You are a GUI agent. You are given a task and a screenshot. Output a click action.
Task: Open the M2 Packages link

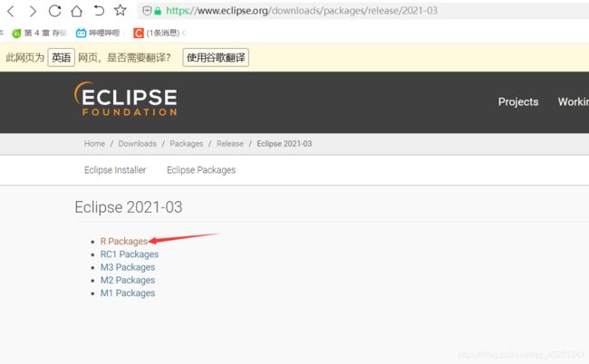pos(128,281)
